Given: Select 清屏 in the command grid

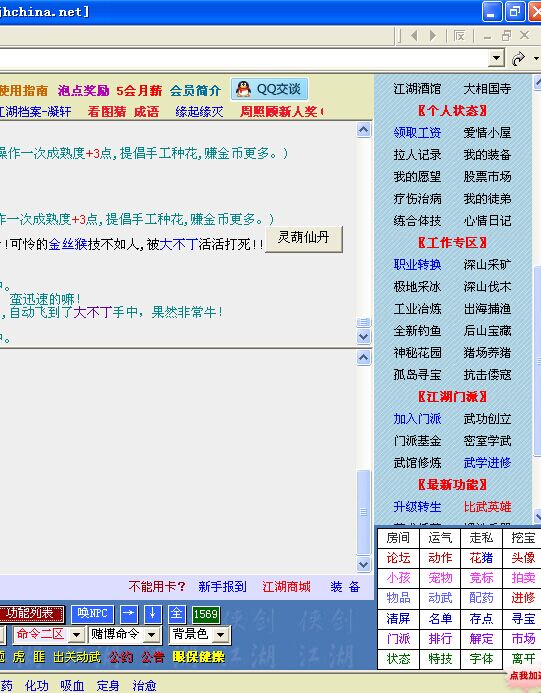Looking at the screenshot, I should 398,618.
